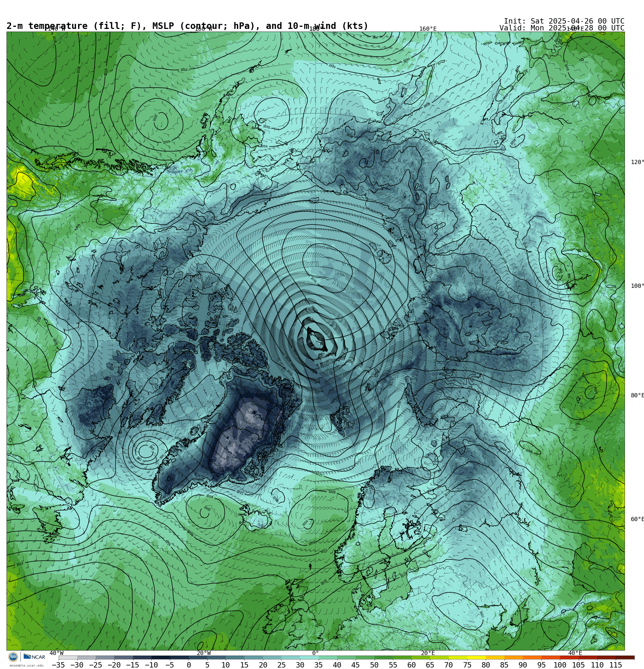Click the 25 colorbar tick label
This screenshot has width=644, height=669.
pyautogui.click(x=281, y=665)
